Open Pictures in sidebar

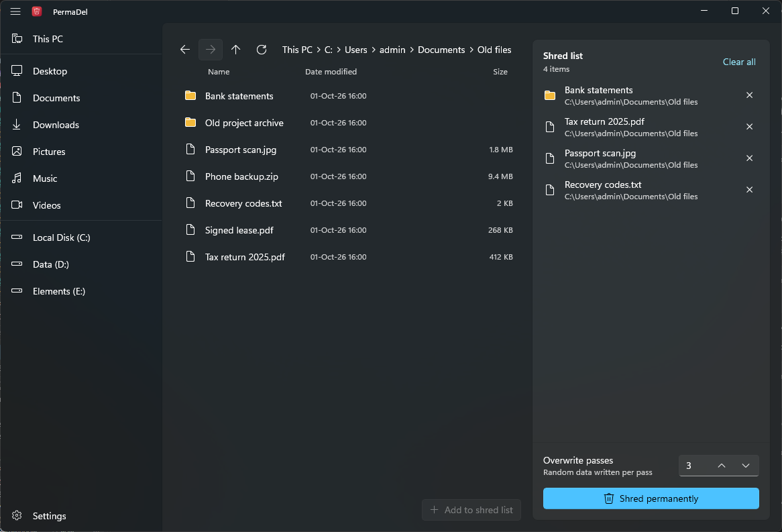point(81,152)
